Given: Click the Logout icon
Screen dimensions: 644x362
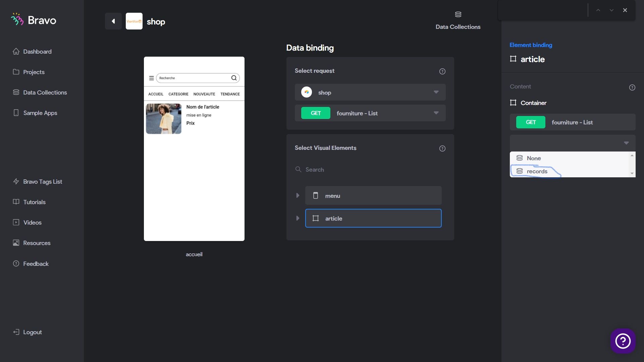Looking at the screenshot, I should [x=16, y=332].
